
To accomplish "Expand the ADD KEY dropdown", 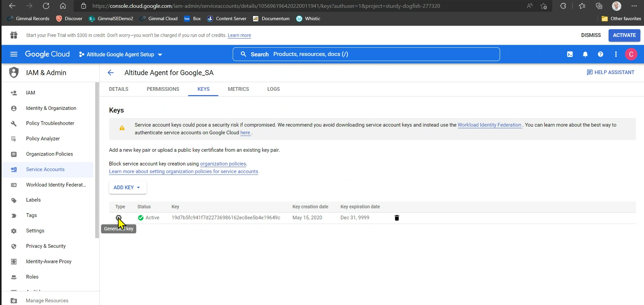I will (x=127, y=187).
